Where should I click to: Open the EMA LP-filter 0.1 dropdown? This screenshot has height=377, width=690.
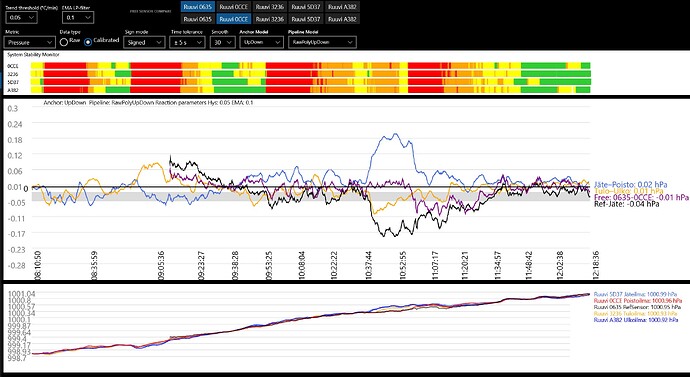(78, 18)
